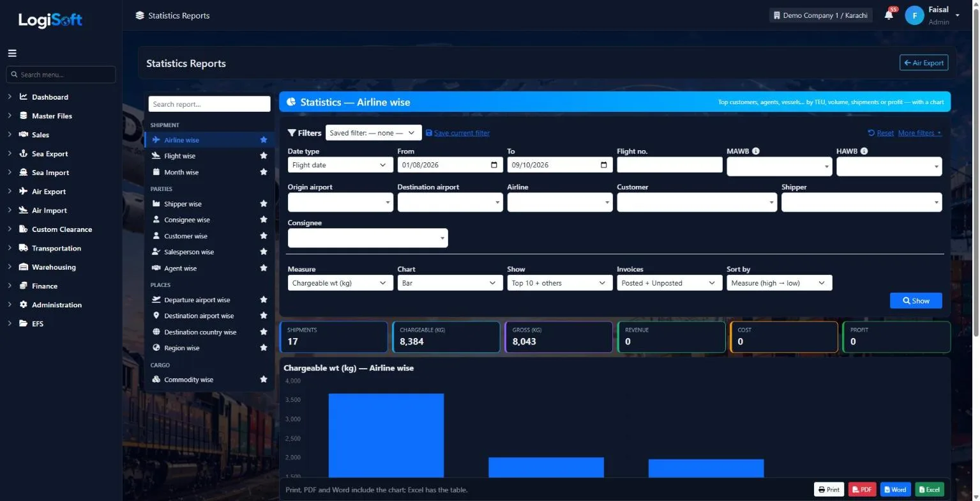The image size is (980, 501).
Task: Select Destination country wise report
Action: pos(200,332)
